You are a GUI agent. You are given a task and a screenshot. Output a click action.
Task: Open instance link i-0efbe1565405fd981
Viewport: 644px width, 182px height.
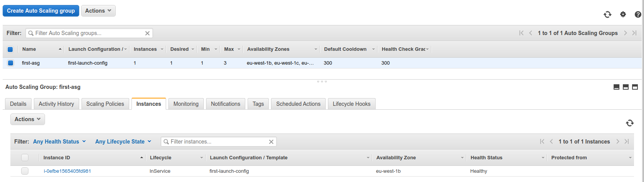pos(67,171)
